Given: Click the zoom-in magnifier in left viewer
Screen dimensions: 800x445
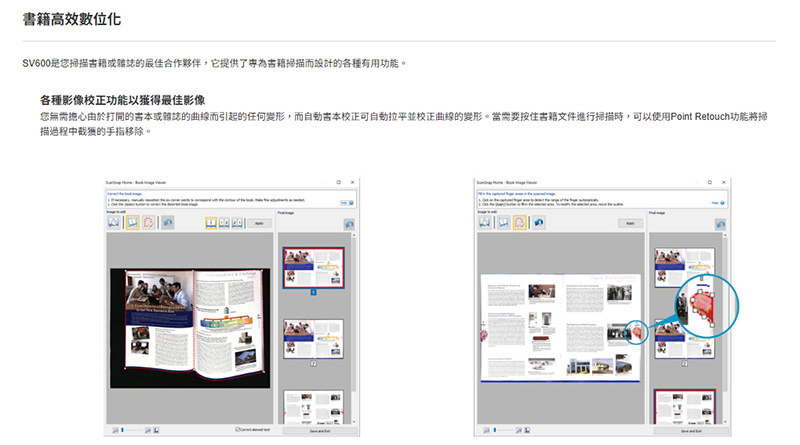Looking at the screenshot, I should (147, 430).
